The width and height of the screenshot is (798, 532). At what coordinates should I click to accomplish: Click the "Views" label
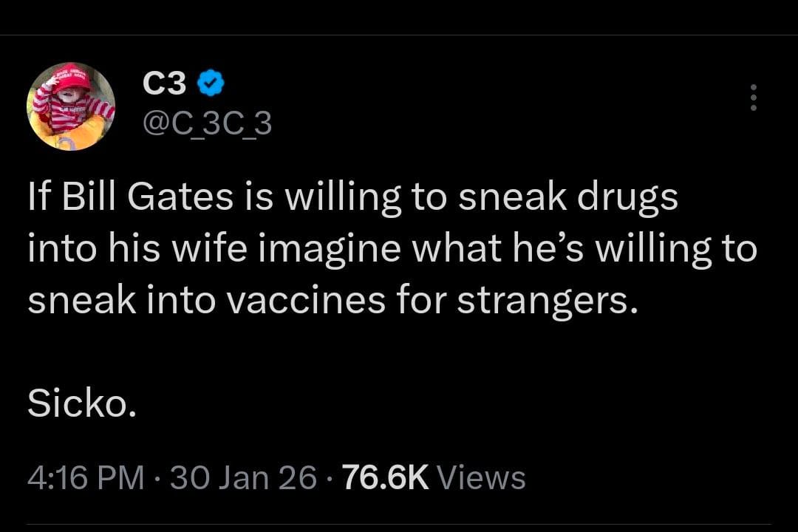pyautogui.click(x=482, y=477)
